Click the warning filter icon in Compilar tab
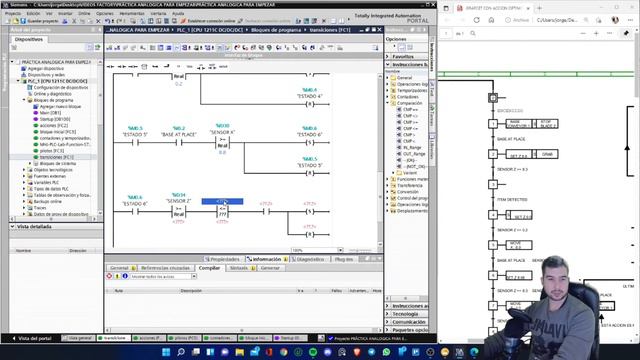The image size is (640, 360). click(x=117, y=276)
